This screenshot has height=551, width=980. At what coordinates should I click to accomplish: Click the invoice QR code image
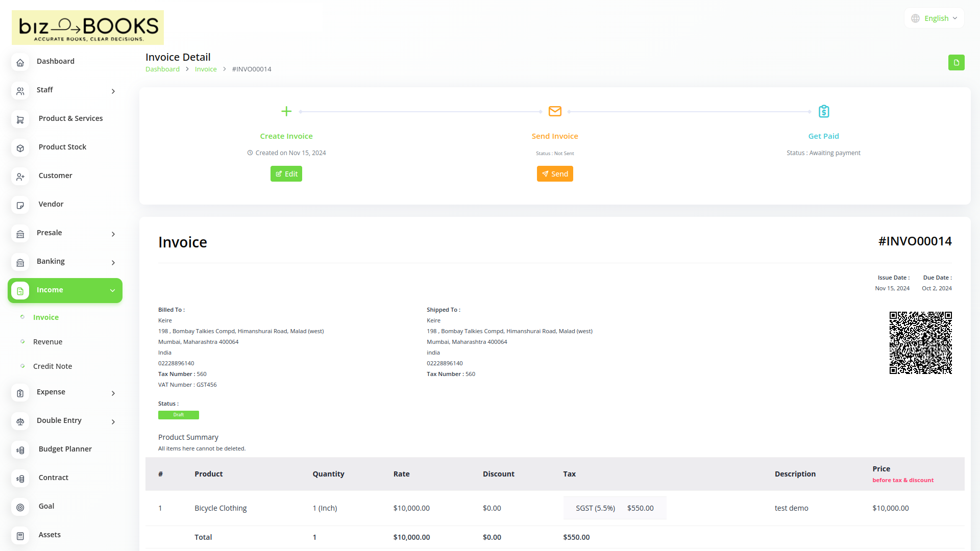point(920,343)
